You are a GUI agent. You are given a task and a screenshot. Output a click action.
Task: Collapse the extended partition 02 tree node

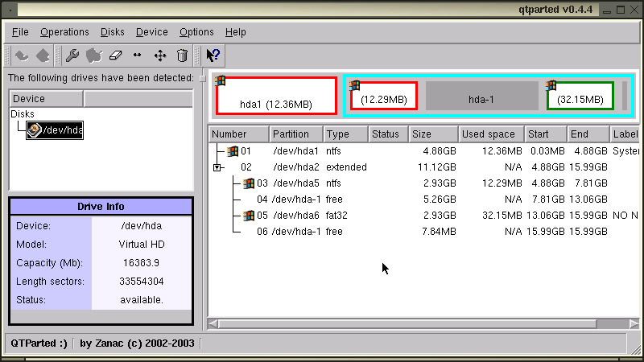pos(217,167)
